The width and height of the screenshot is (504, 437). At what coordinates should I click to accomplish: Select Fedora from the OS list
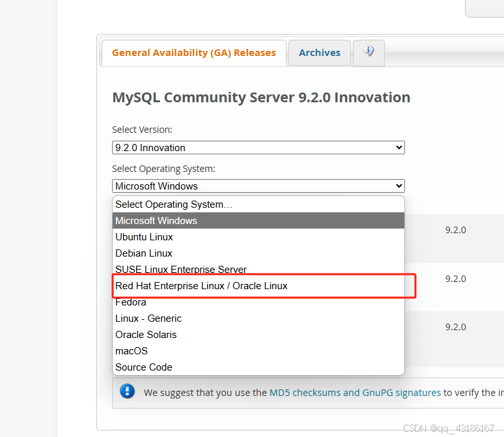(258, 302)
